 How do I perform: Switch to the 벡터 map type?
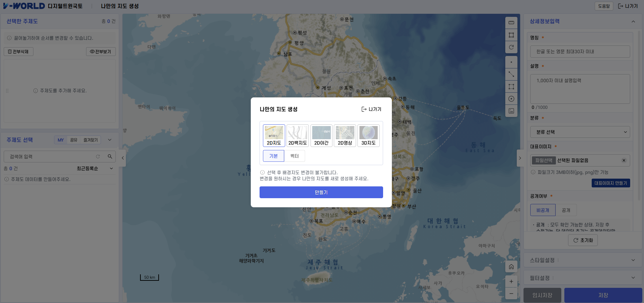coord(294,156)
